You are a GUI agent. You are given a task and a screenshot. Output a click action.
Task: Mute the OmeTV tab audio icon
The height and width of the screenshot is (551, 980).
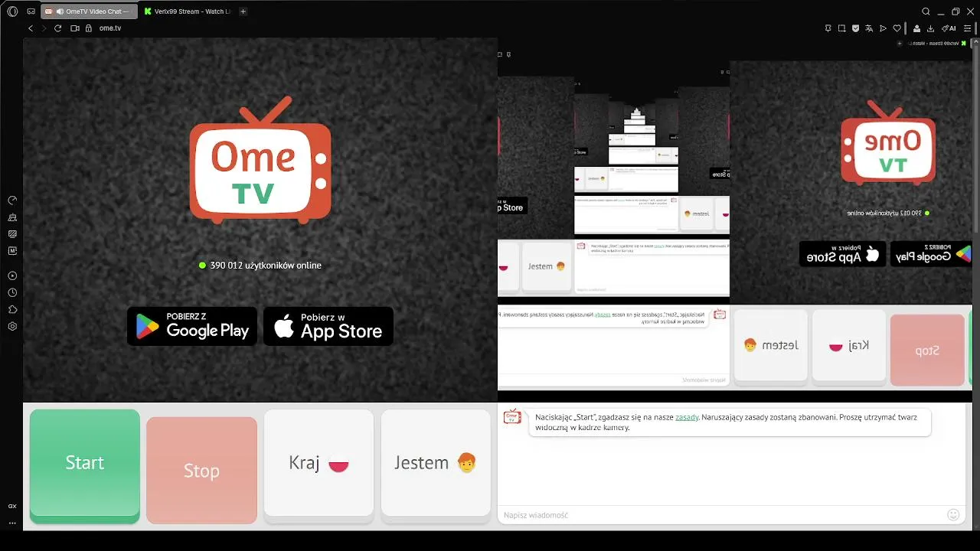[60, 11]
